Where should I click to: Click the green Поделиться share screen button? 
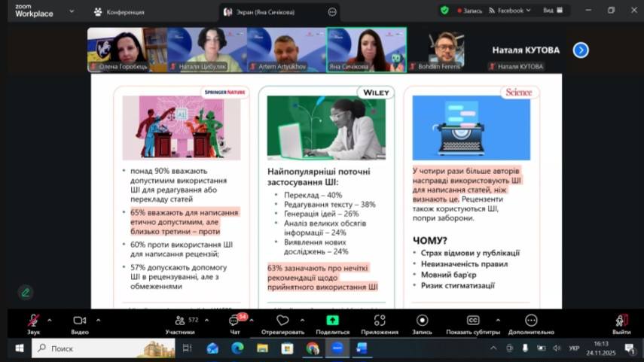(x=332, y=321)
